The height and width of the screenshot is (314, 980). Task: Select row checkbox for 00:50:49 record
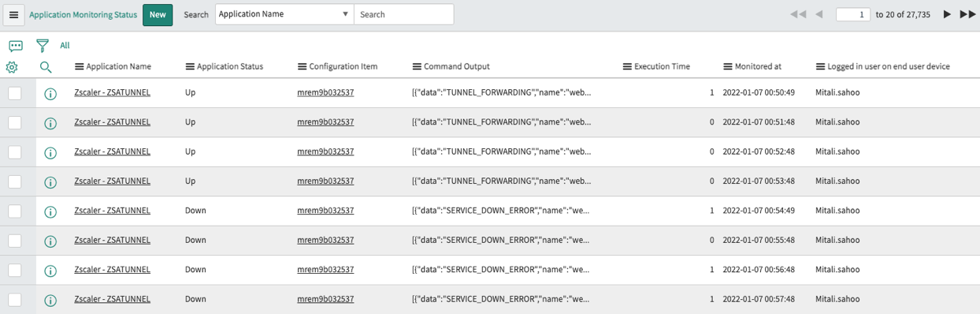click(14, 93)
